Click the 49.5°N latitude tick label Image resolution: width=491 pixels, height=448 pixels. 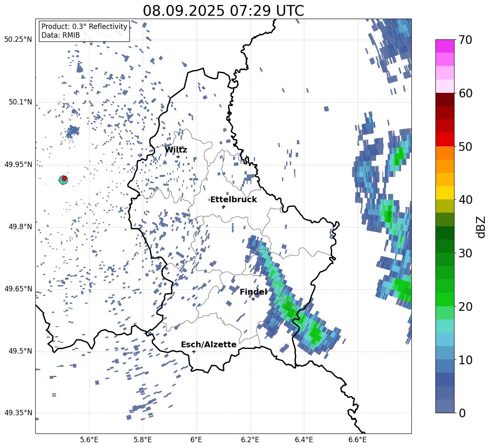[20, 351]
